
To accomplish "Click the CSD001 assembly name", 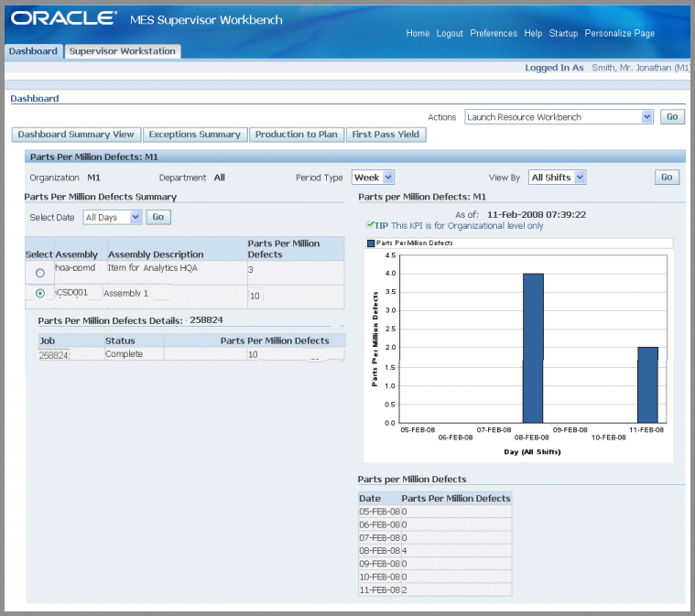I will pos(72,293).
